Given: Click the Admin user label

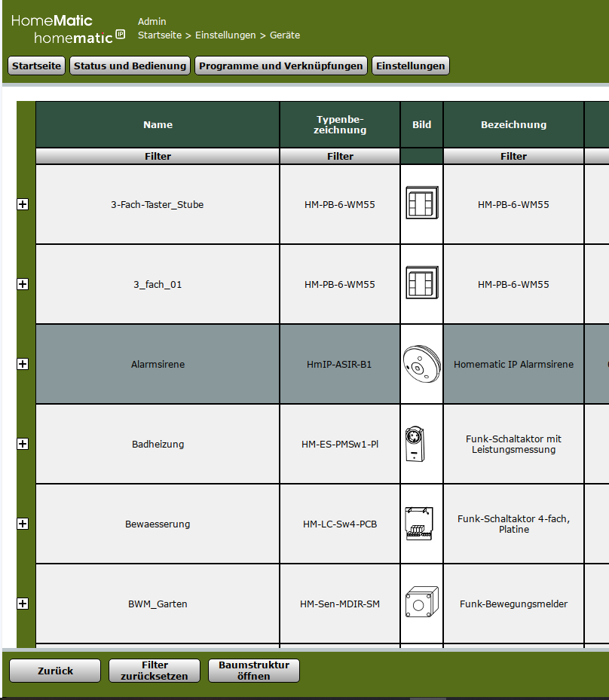Looking at the screenshot, I should click(x=151, y=21).
